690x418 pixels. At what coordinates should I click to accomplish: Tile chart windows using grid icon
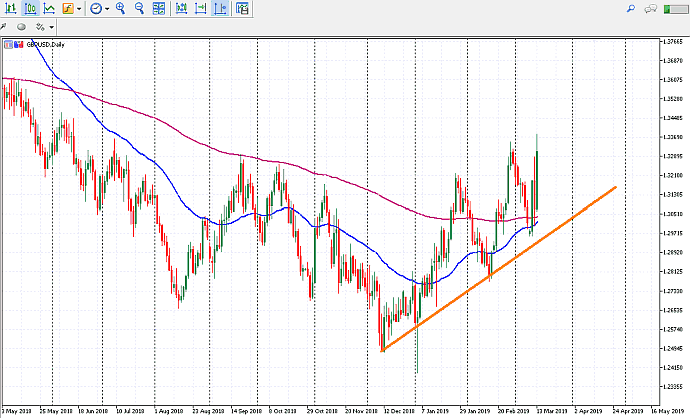(160, 9)
